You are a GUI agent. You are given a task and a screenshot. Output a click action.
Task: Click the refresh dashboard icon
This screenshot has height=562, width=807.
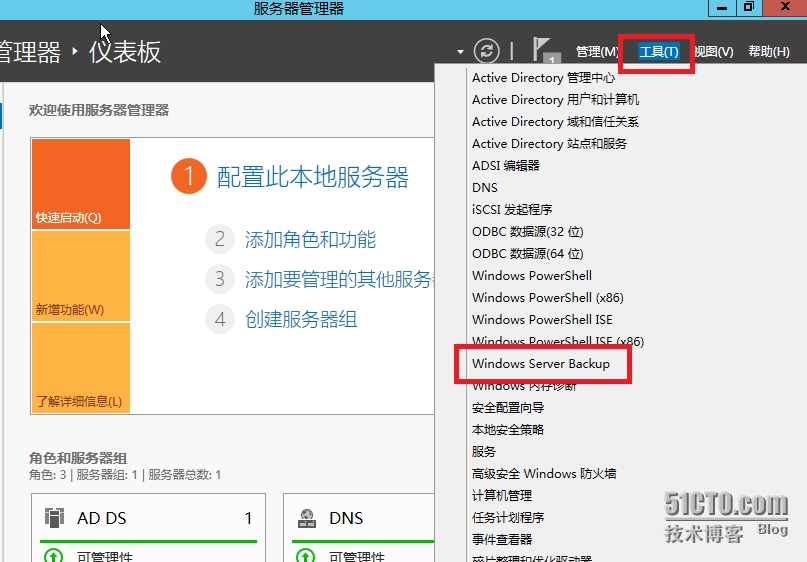(486, 50)
